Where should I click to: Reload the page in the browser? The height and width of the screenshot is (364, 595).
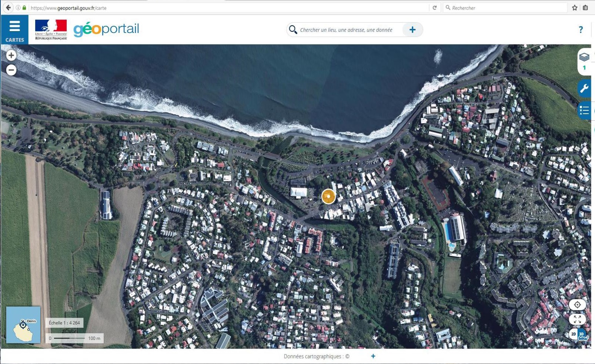coord(435,8)
